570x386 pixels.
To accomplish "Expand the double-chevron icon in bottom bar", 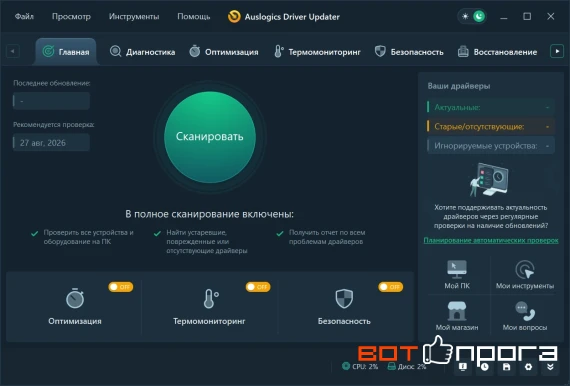I will (x=550, y=367).
